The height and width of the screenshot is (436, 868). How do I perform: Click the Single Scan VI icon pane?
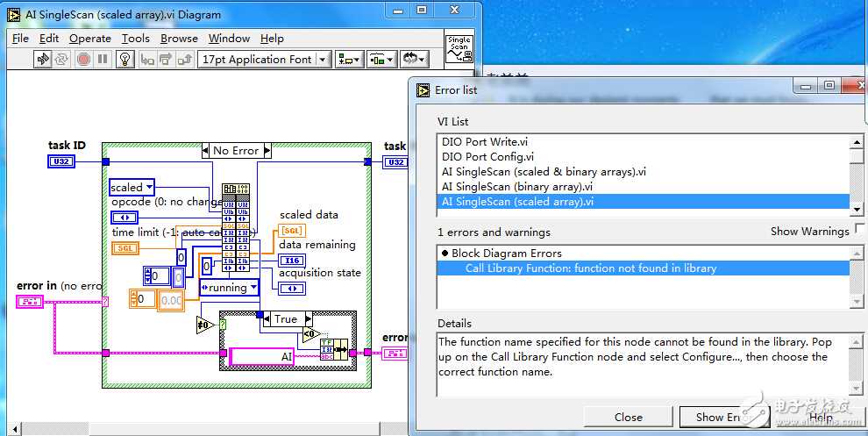[459, 51]
